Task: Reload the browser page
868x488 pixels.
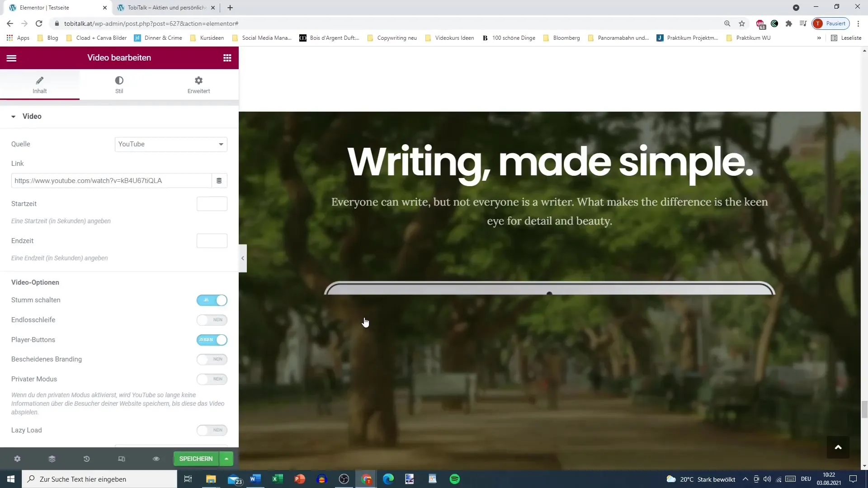Action: [x=39, y=23]
